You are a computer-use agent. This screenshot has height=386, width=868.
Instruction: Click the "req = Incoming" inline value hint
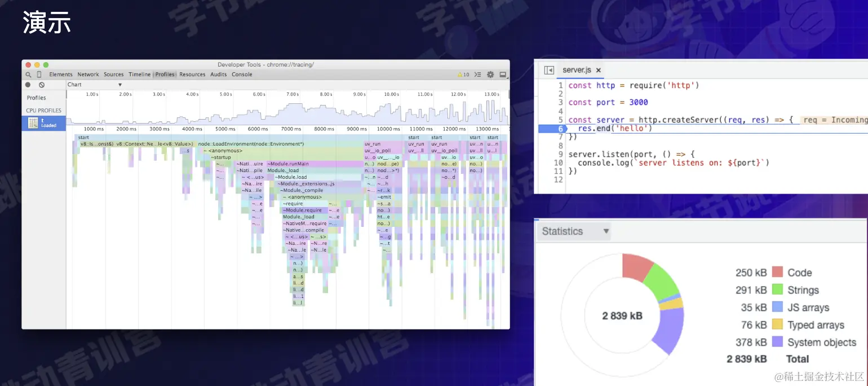pos(834,120)
